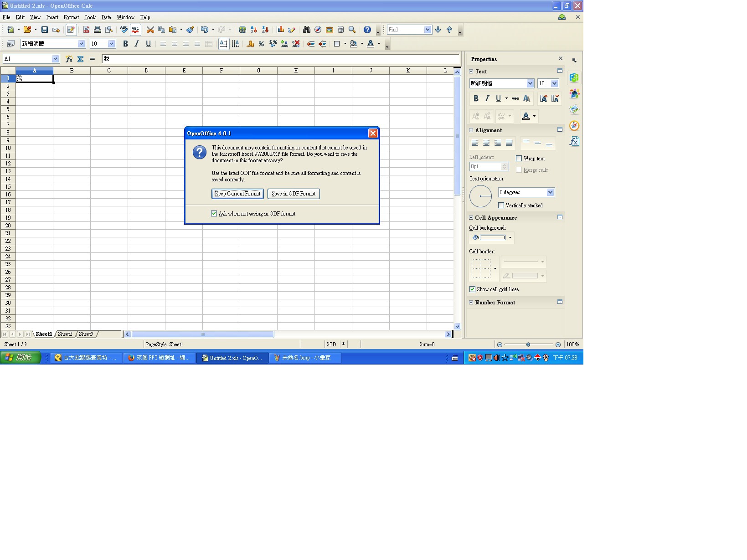Toggle Italic in the formatting toolbar
This screenshot has height=560, width=747.
tap(137, 44)
